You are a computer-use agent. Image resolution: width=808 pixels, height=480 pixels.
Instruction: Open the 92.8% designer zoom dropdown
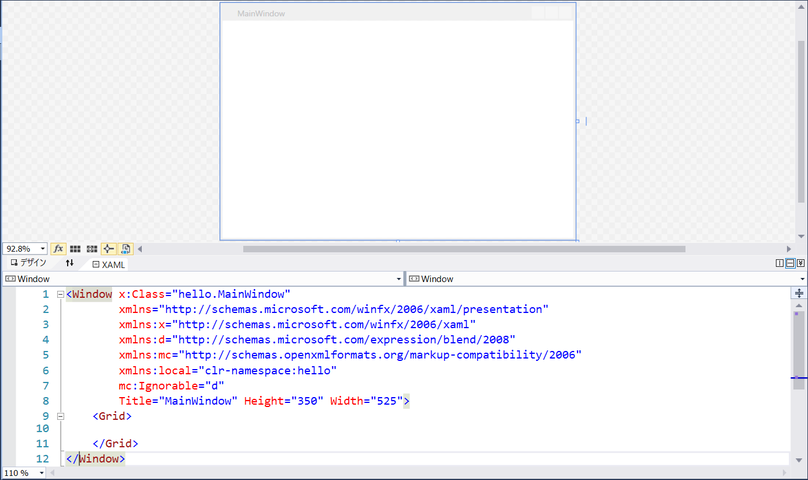(x=42, y=249)
